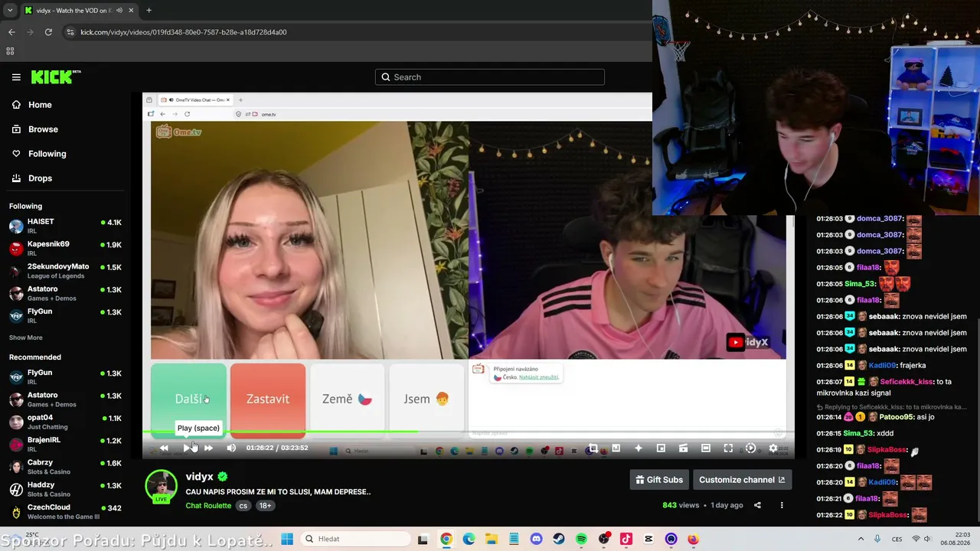
Task: Open the Kapesnik69 channel in Following
Action: (x=66, y=249)
